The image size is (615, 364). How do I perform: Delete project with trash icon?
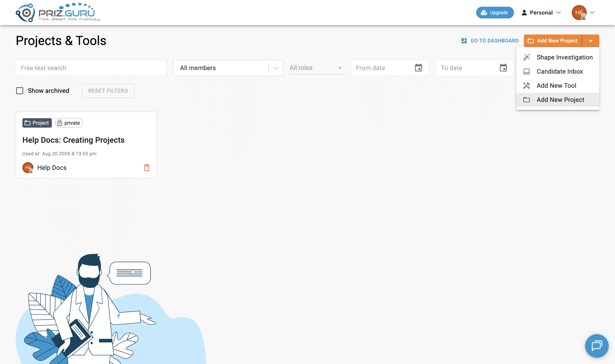point(147,168)
